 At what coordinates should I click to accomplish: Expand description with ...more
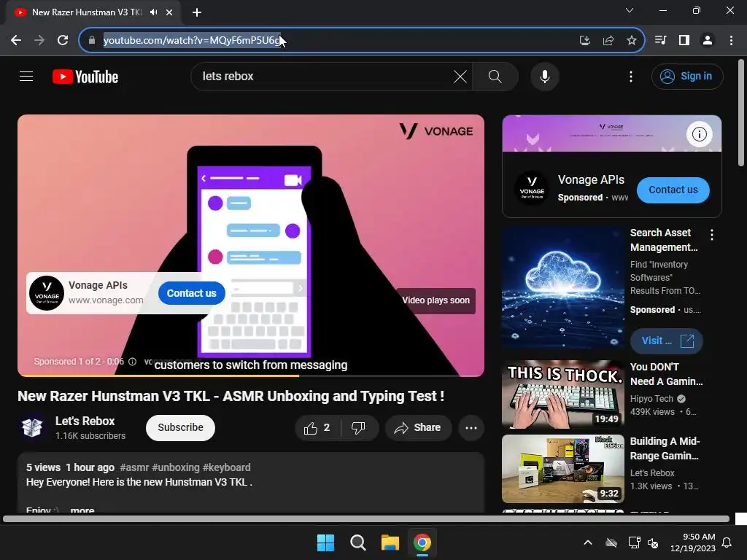tap(82, 510)
